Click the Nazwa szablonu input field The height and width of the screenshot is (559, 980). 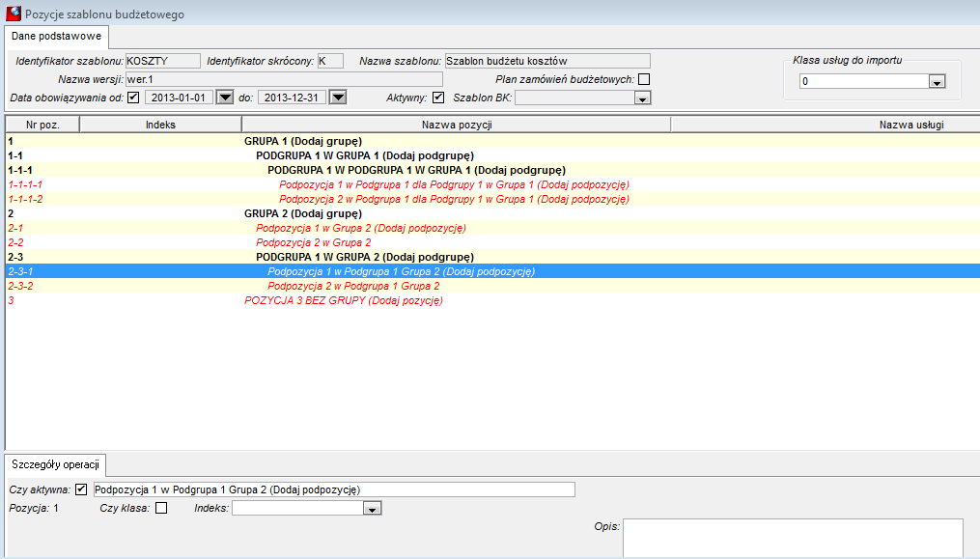pyautogui.click(x=547, y=61)
